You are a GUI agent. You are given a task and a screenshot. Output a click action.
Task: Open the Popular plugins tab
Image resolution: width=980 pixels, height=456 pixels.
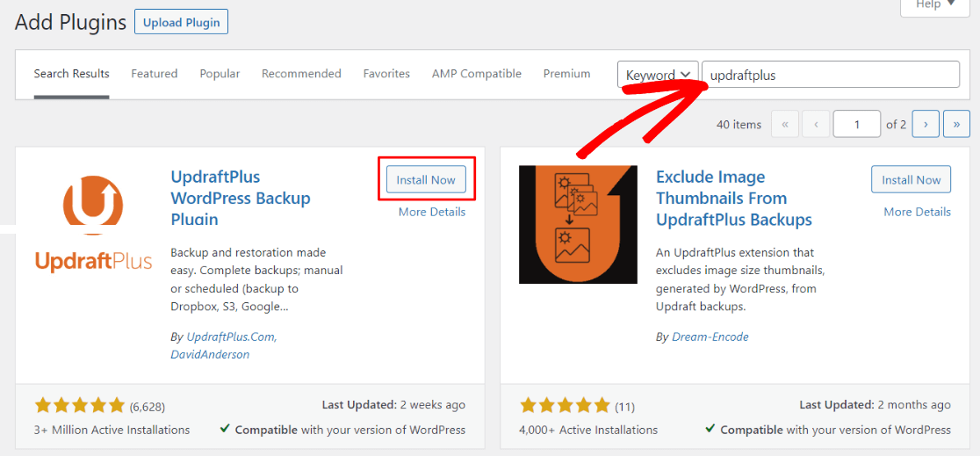click(x=220, y=74)
